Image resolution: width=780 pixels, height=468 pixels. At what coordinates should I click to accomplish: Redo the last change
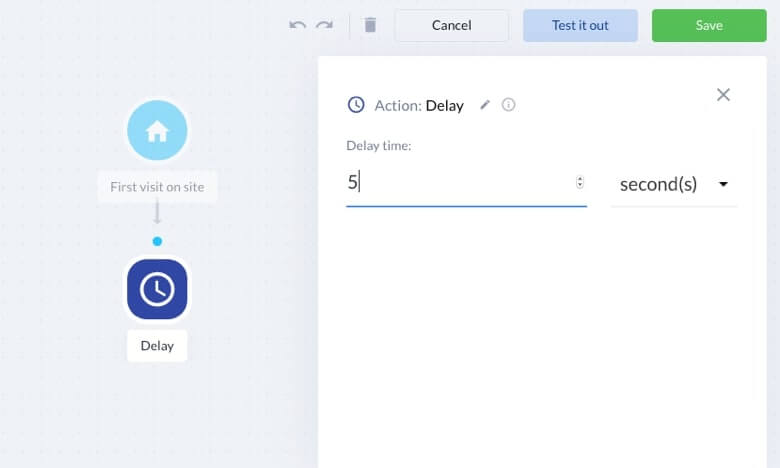(324, 25)
